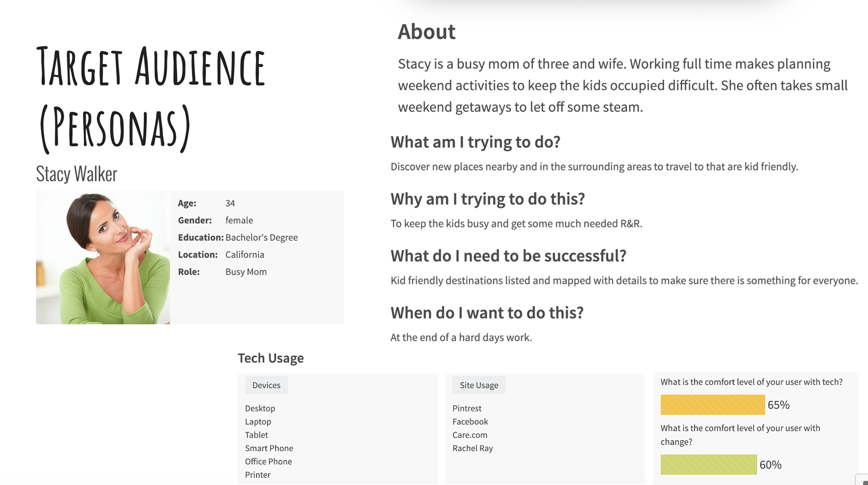The image size is (868, 485).
Task: Click Care.com in Site Usage
Action: 470,435
